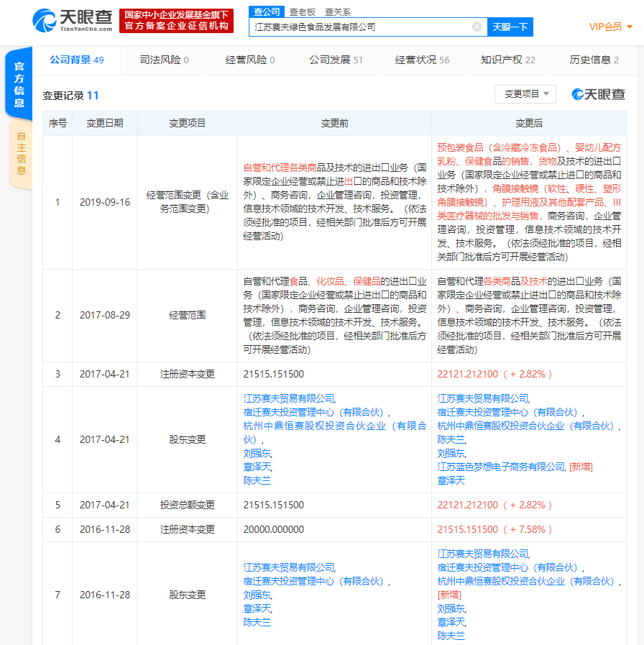
Task: Click the 变更前 column header
Action: (335, 124)
